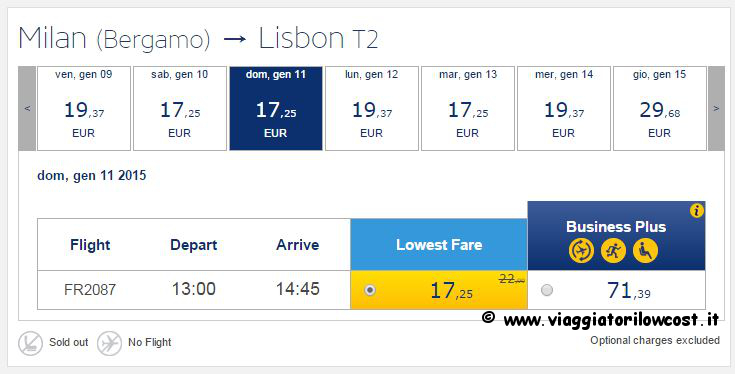Click the Lowest Fare column header

click(x=439, y=245)
